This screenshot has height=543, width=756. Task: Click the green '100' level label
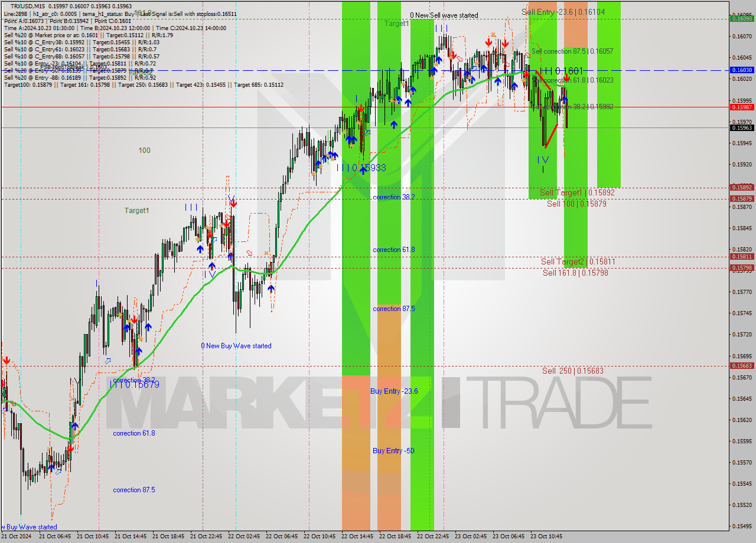144,151
